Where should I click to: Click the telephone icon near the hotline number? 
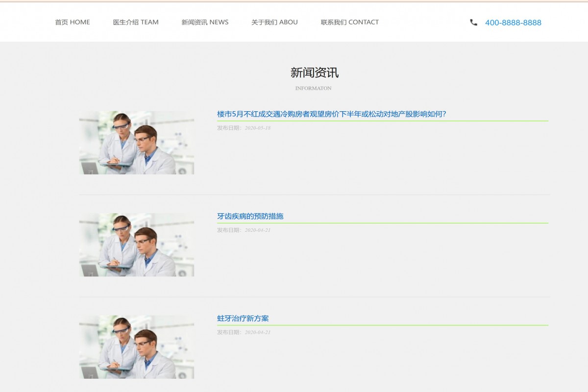473,22
